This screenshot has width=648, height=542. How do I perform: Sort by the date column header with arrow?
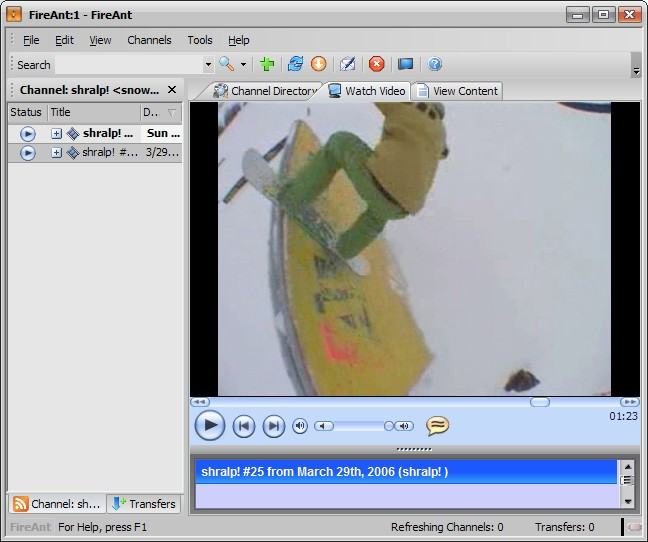(x=161, y=112)
